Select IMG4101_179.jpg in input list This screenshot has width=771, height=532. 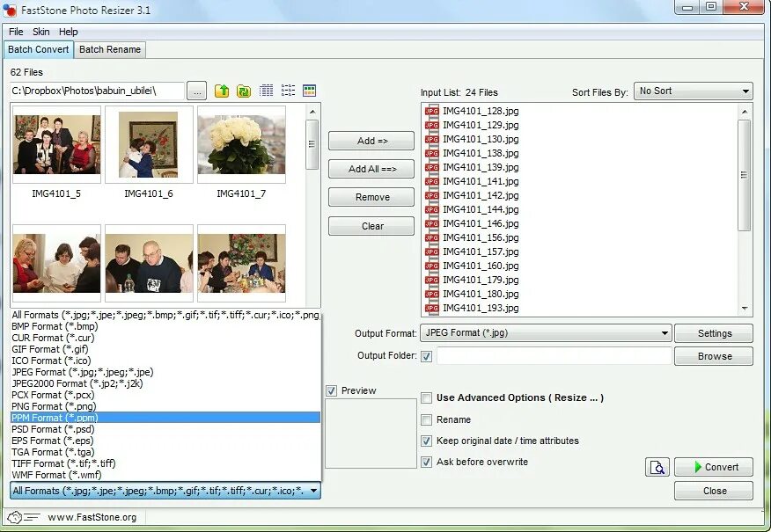point(481,280)
